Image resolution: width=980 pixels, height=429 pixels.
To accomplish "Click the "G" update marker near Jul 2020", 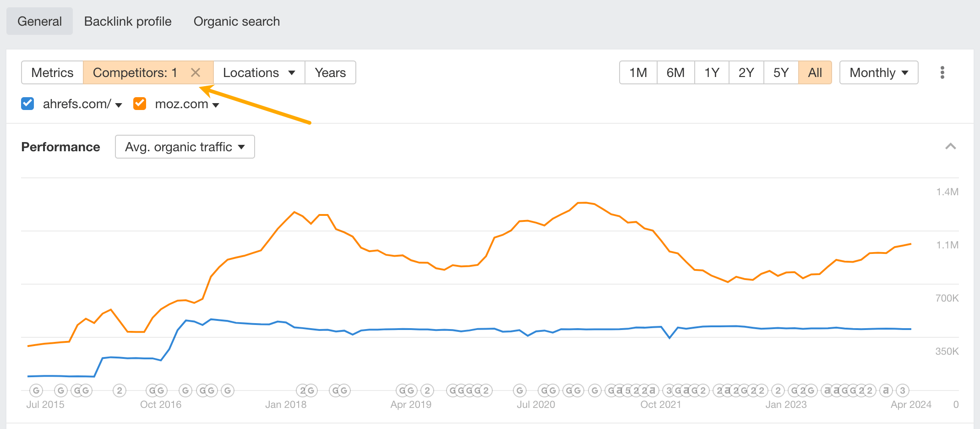I will point(520,390).
